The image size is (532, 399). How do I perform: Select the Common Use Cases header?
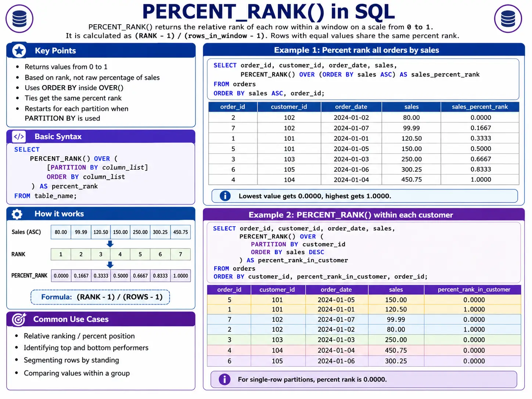pyautogui.click(x=101, y=319)
